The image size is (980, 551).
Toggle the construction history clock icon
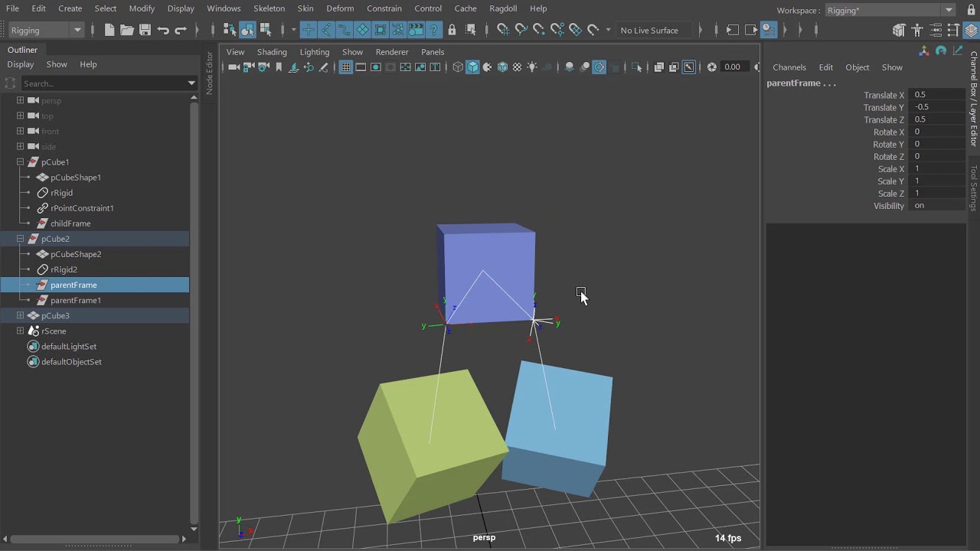coord(769,30)
